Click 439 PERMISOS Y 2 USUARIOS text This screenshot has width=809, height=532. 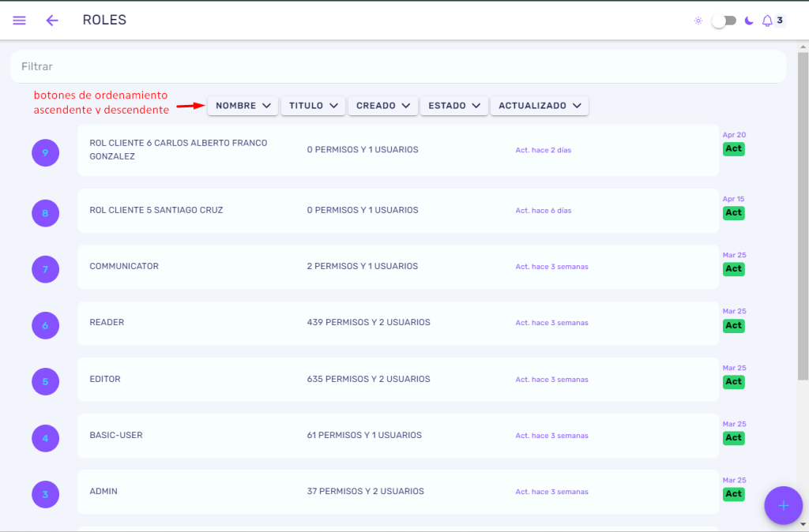click(x=368, y=323)
